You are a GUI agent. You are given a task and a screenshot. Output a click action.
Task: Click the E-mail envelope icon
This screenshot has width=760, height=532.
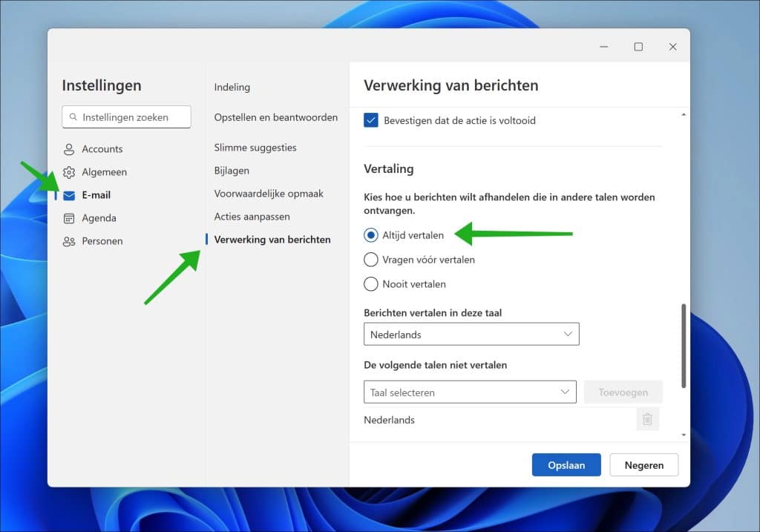[69, 195]
